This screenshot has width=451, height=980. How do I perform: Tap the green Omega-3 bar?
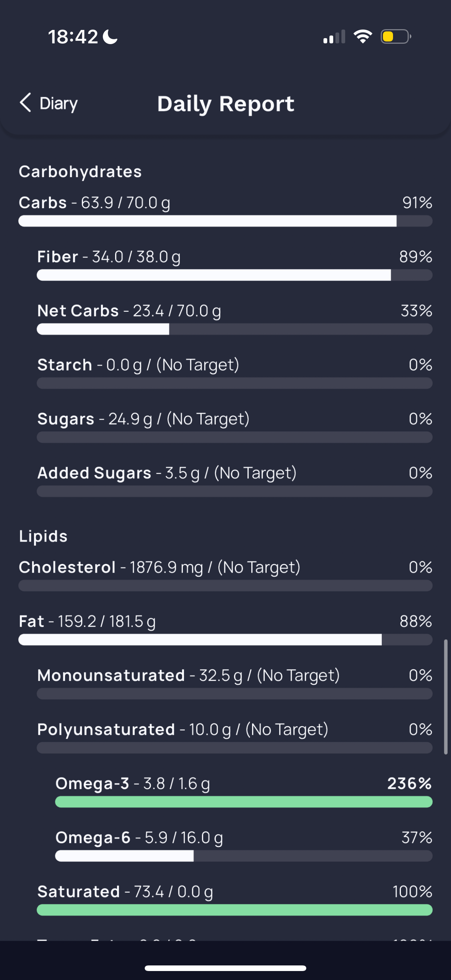(x=243, y=802)
